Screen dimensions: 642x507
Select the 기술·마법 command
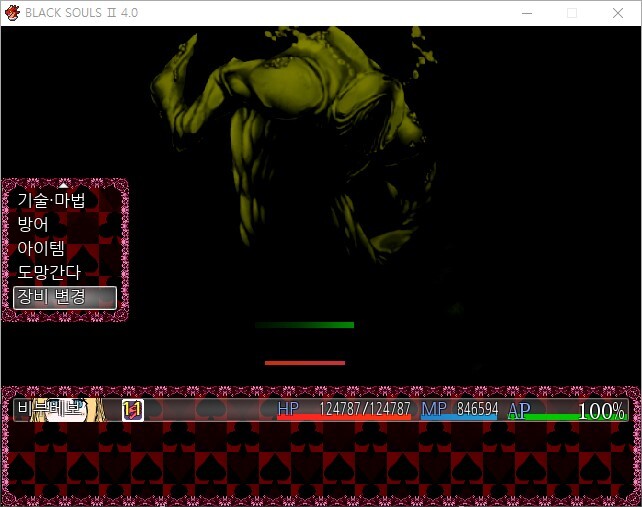(x=51, y=200)
